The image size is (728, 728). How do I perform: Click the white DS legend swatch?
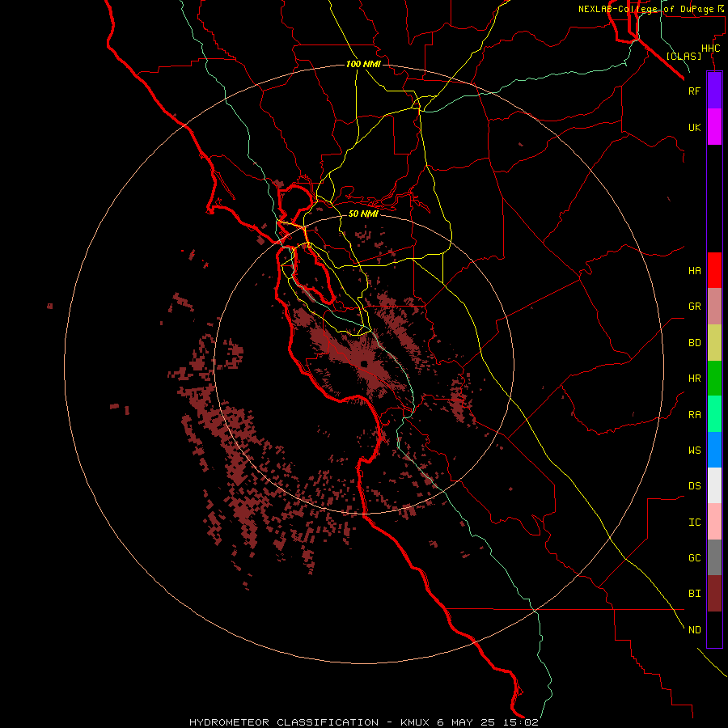pos(714,485)
